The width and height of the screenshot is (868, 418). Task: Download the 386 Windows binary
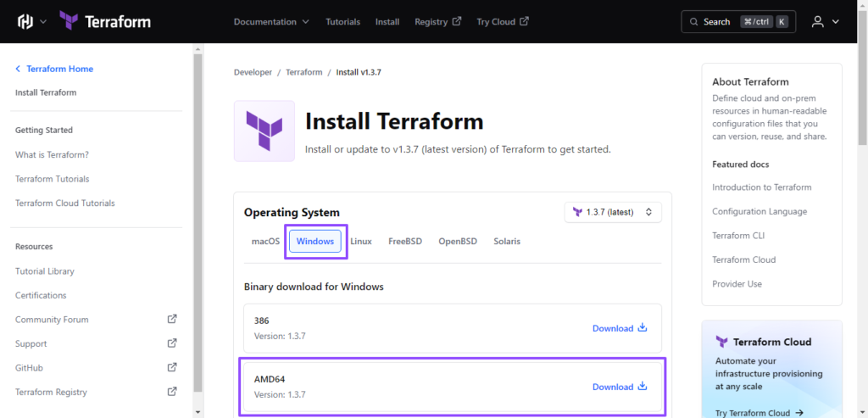click(620, 328)
